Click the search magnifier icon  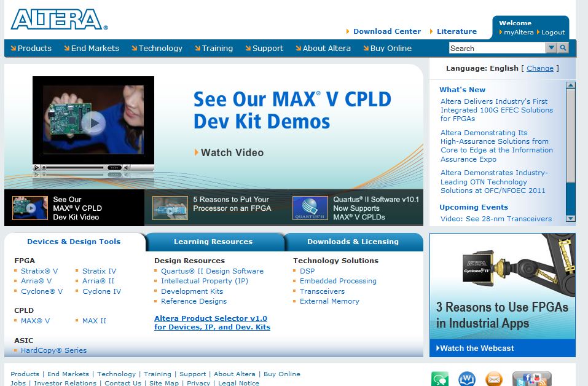[563, 48]
